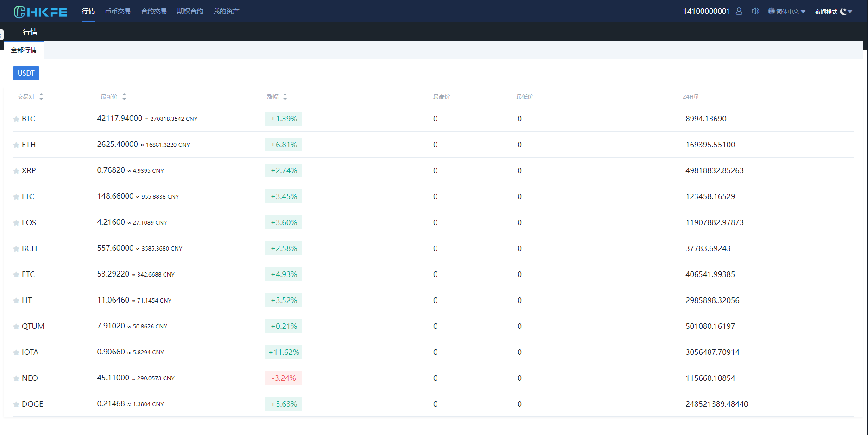868x435 pixels.
Task: Sort by 涨幅 column arrows
Action: pyautogui.click(x=285, y=96)
